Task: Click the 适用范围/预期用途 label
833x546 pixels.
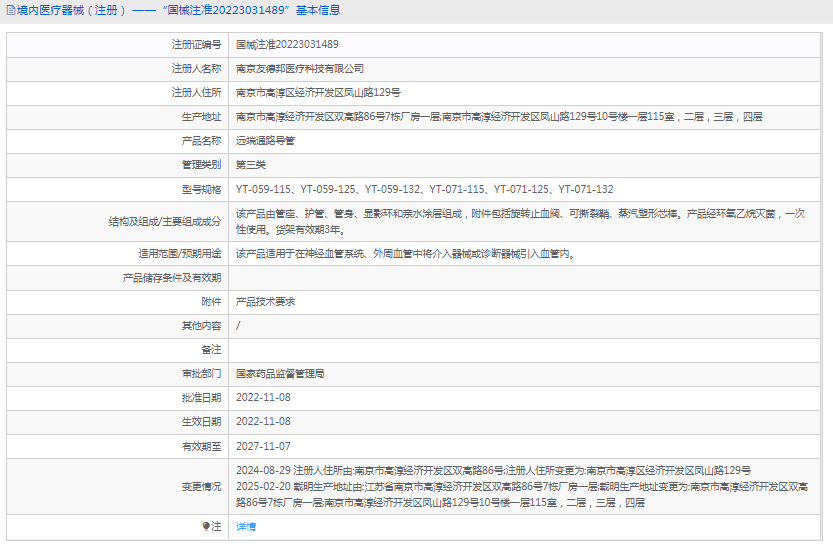Action: click(x=180, y=253)
